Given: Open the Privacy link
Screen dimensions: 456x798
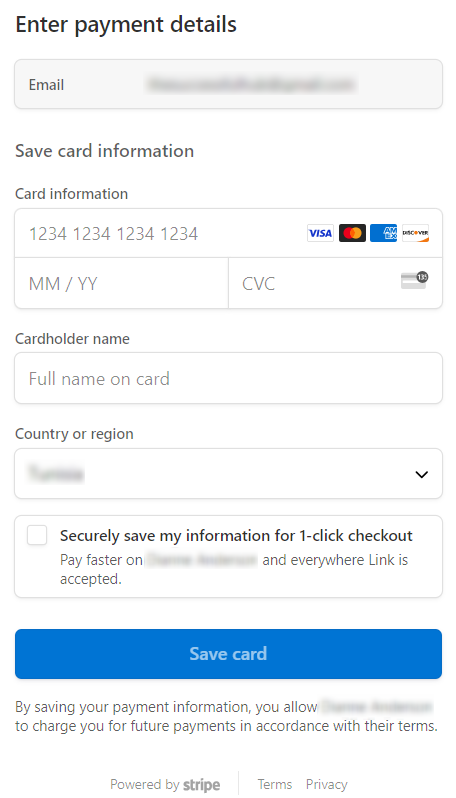Looking at the screenshot, I should tap(327, 784).
